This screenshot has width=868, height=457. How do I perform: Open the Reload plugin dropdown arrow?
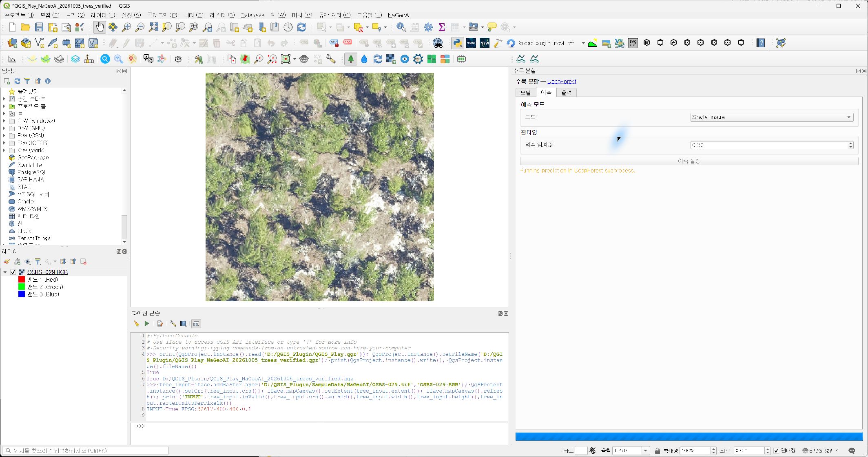[583, 43]
